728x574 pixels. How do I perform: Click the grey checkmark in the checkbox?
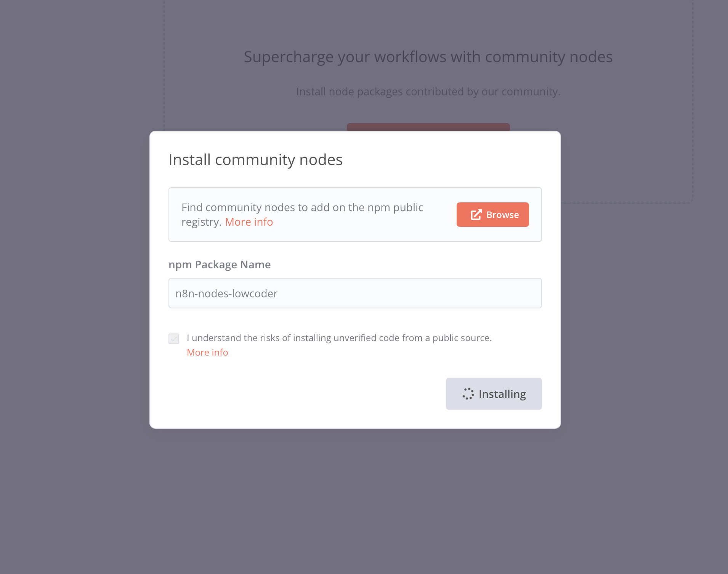(x=174, y=338)
